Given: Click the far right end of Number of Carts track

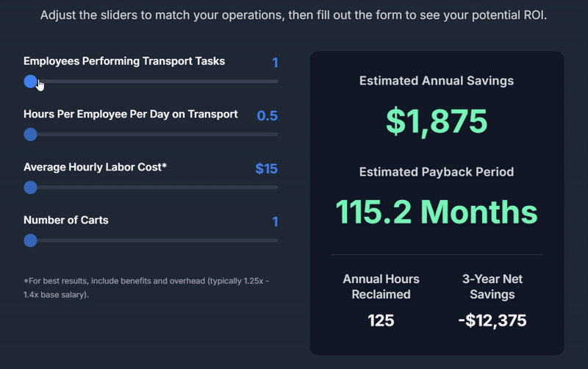Looking at the screenshot, I should point(276,240).
